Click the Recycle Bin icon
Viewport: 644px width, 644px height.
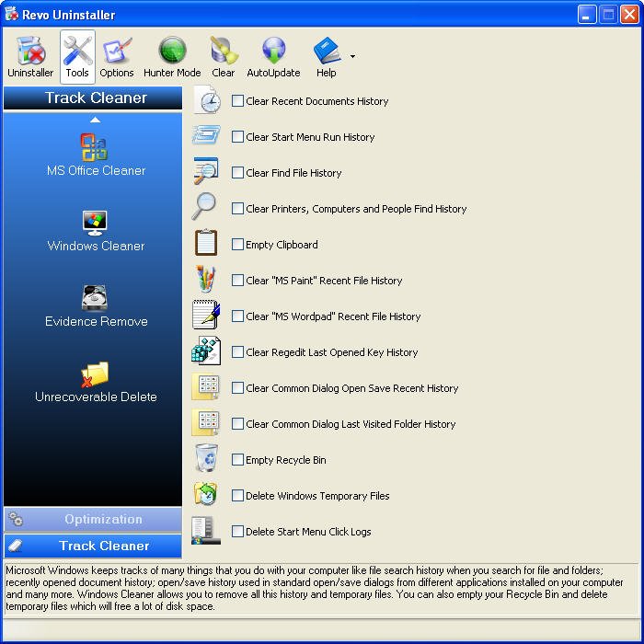pos(206,458)
